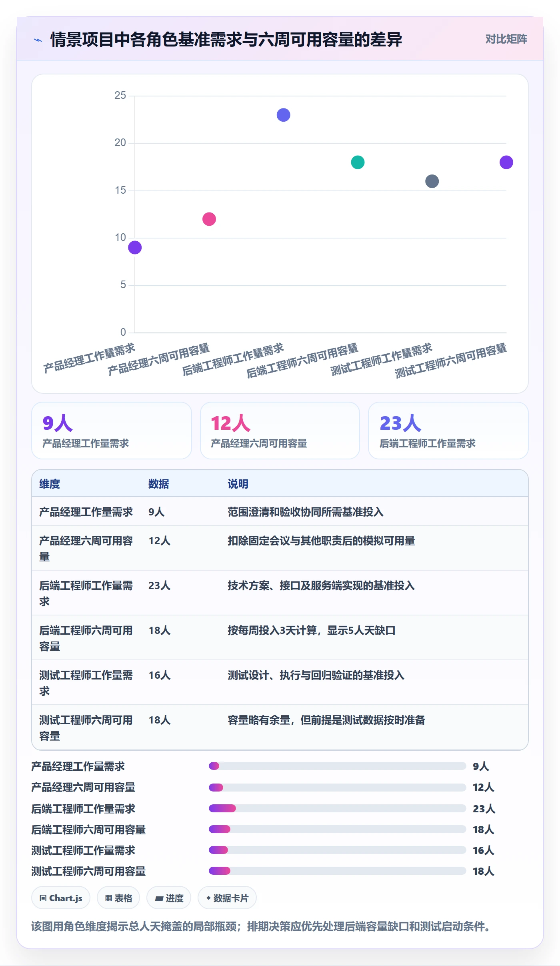Image resolution: width=560 pixels, height=966 pixels.
Task: Click the 产品经理工作量需求 progress bar
Action: coord(337,766)
